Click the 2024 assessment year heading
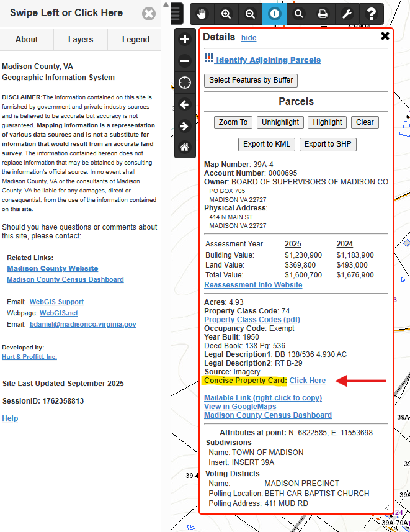Image resolution: width=410 pixels, height=532 pixels. 344,245
